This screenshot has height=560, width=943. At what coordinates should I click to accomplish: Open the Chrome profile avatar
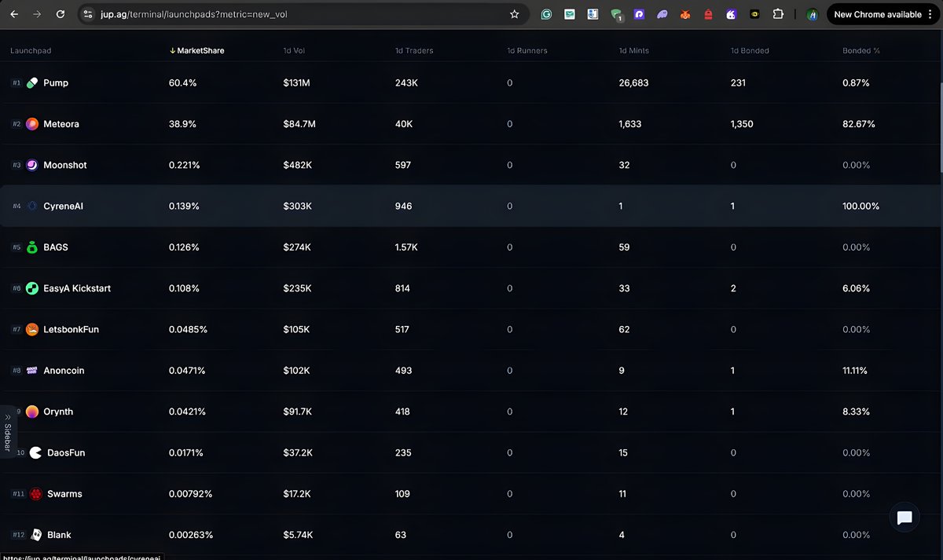813,14
